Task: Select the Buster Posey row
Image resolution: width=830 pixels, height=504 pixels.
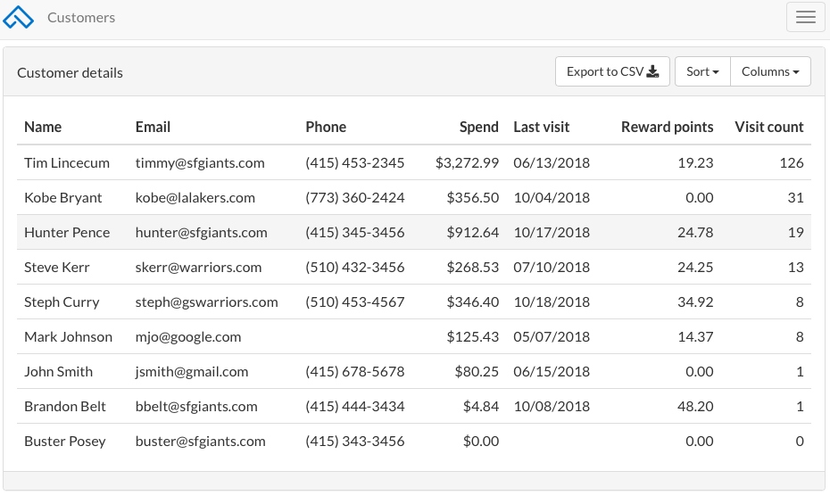Action: click(64, 441)
